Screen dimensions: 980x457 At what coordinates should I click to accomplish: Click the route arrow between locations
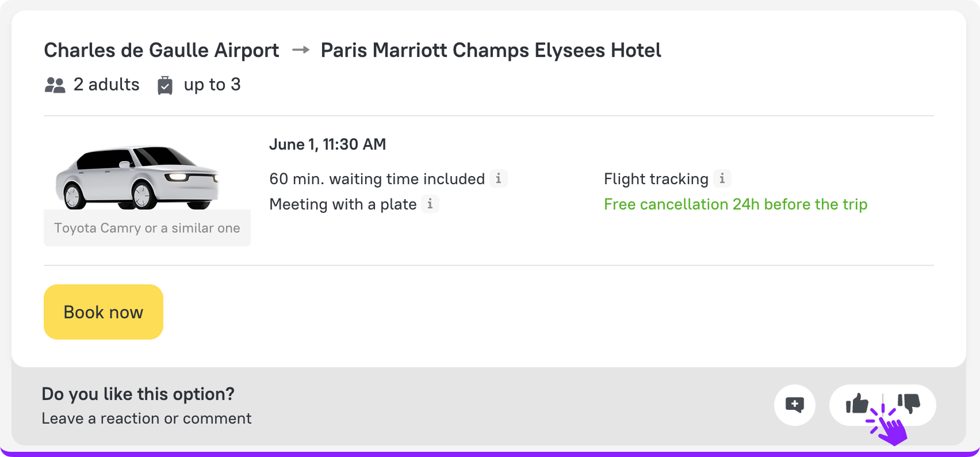[300, 51]
